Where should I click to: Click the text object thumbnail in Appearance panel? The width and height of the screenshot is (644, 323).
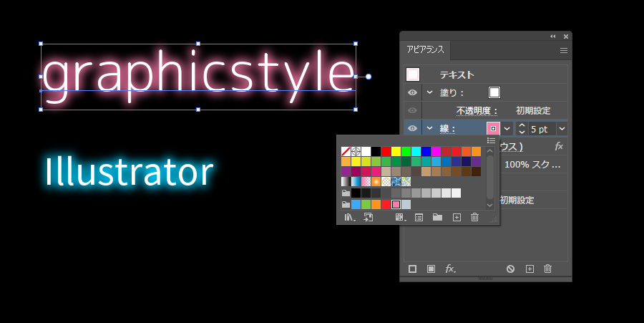pyautogui.click(x=413, y=74)
